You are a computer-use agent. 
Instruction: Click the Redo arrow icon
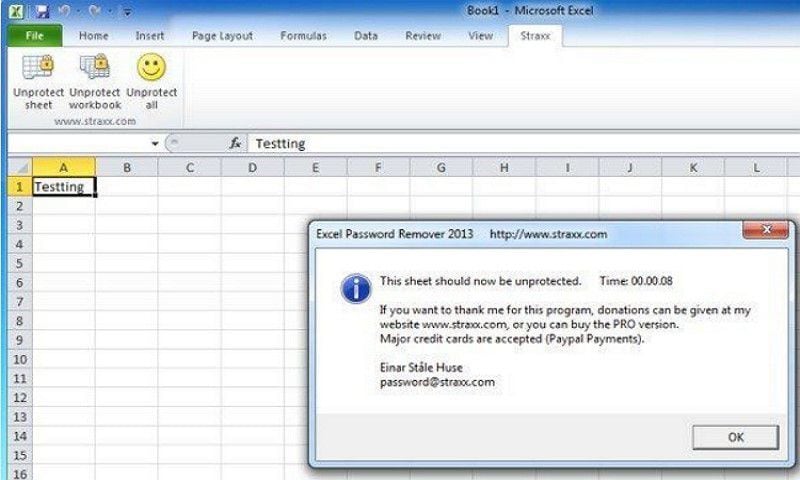pos(94,11)
